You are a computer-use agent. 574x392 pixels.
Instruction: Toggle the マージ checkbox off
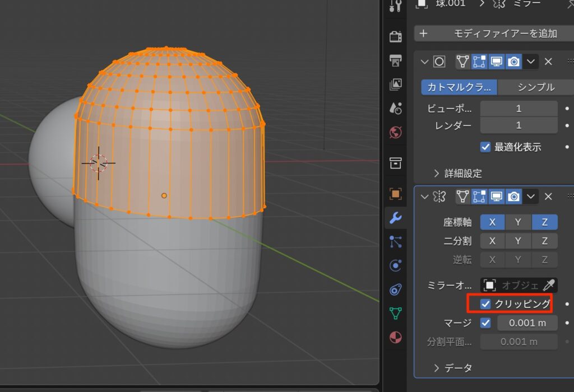[485, 323]
